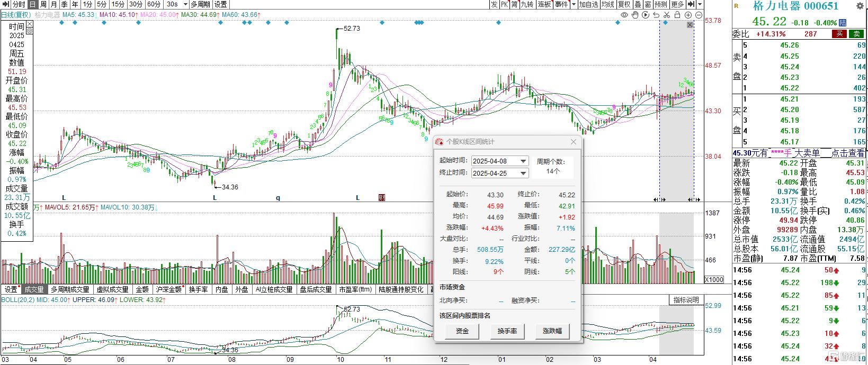The height and width of the screenshot is (365, 868).
Task: Select the 成交量 indicator tab
Action: [x=34, y=289]
